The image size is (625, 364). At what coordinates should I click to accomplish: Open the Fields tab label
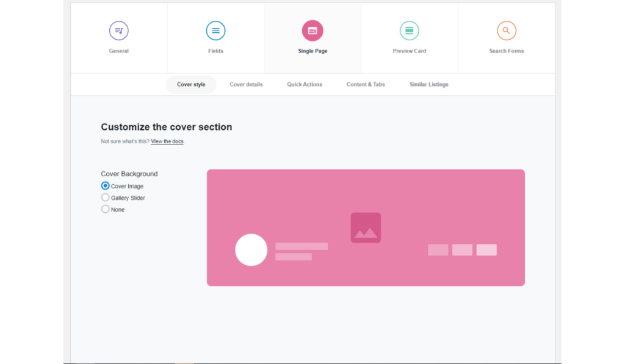coord(215,51)
